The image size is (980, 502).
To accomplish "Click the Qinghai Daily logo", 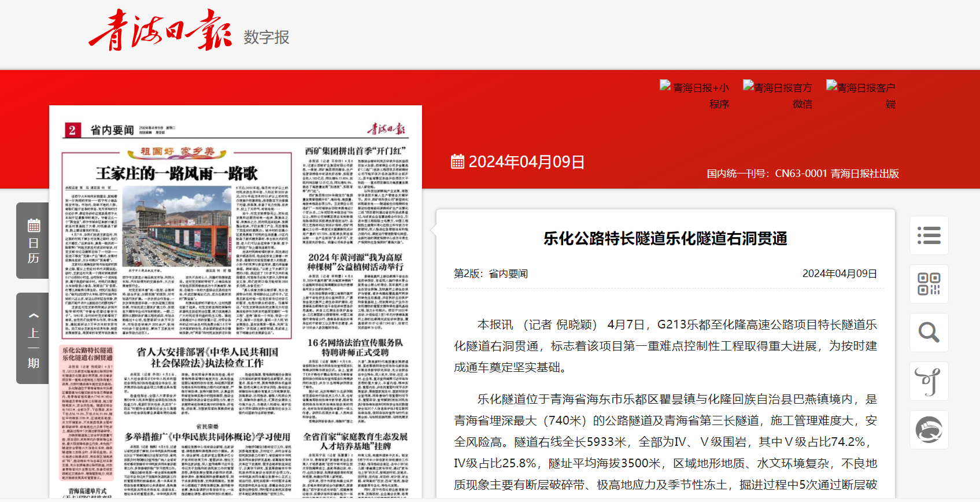I will 160,30.
